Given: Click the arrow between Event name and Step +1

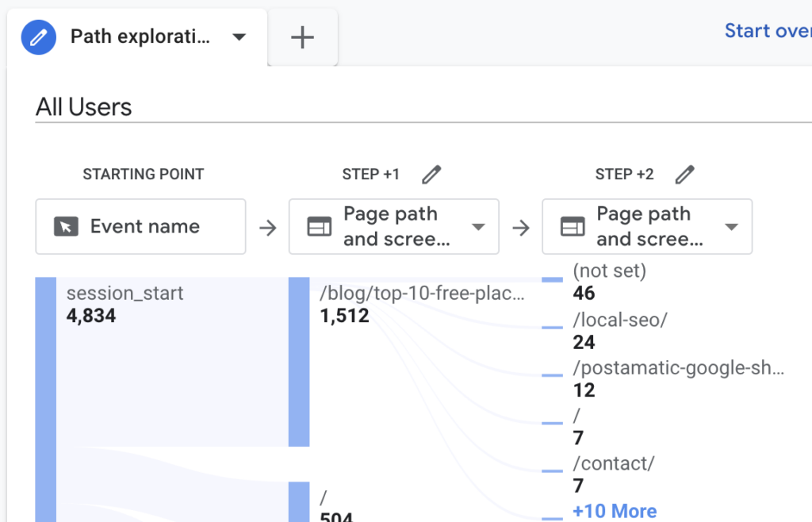Looking at the screenshot, I should tap(268, 226).
